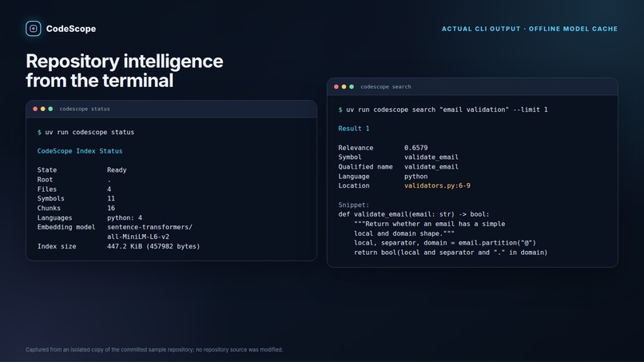Click the Relevance value '0.6579'
The height and width of the screenshot is (362, 644).
point(415,148)
